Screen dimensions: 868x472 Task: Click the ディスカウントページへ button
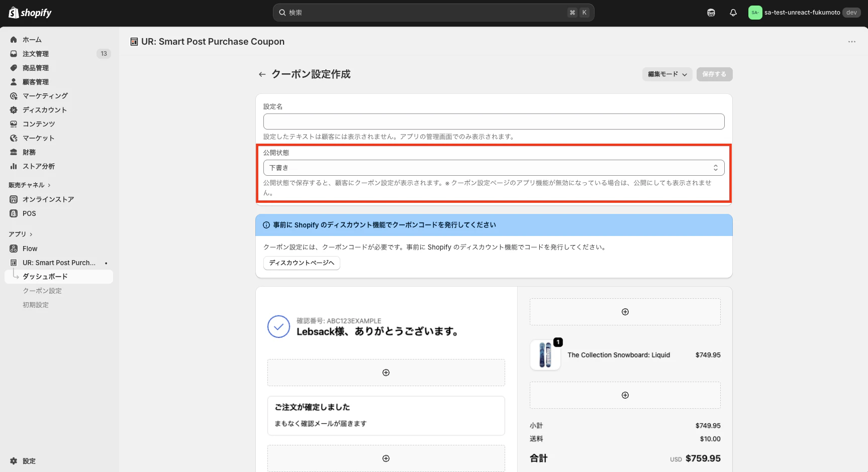pos(302,263)
